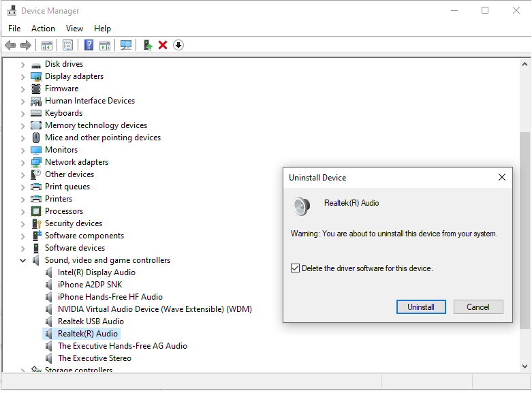Viewport: 532px width, 393px height.
Task: Click the scrollbar up arrow
Action: tap(525, 64)
